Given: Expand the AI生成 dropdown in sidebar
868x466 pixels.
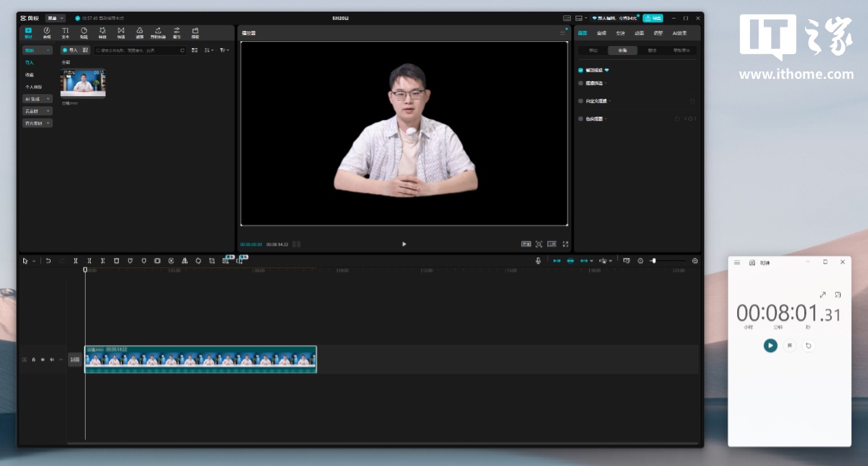Looking at the screenshot, I should click(38, 99).
